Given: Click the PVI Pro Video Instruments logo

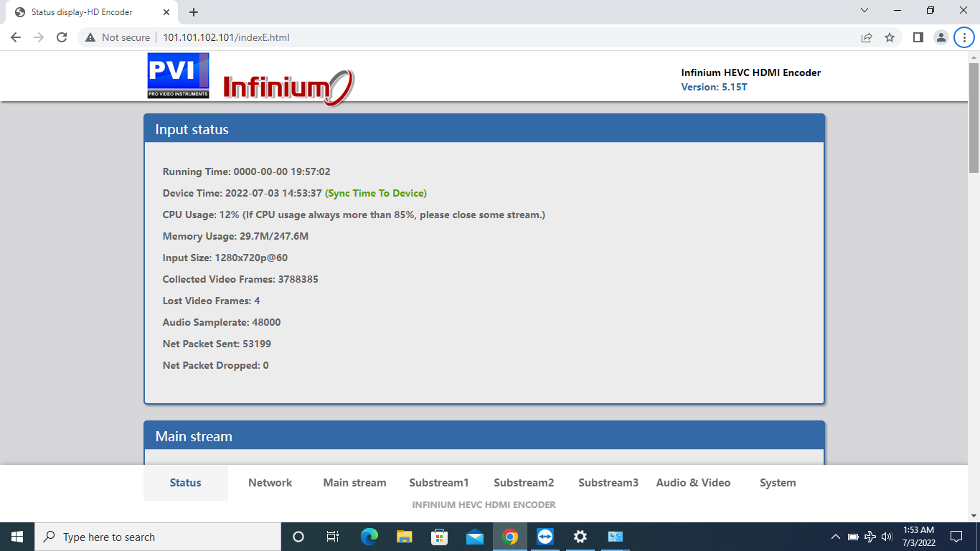Looking at the screenshot, I should click(178, 75).
